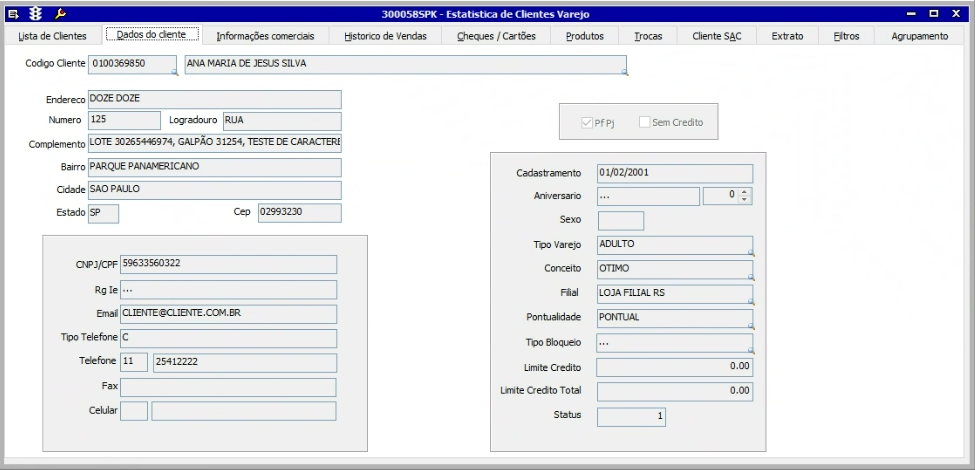
Task: Open Informações comerciais tab
Action: tap(266, 36)
